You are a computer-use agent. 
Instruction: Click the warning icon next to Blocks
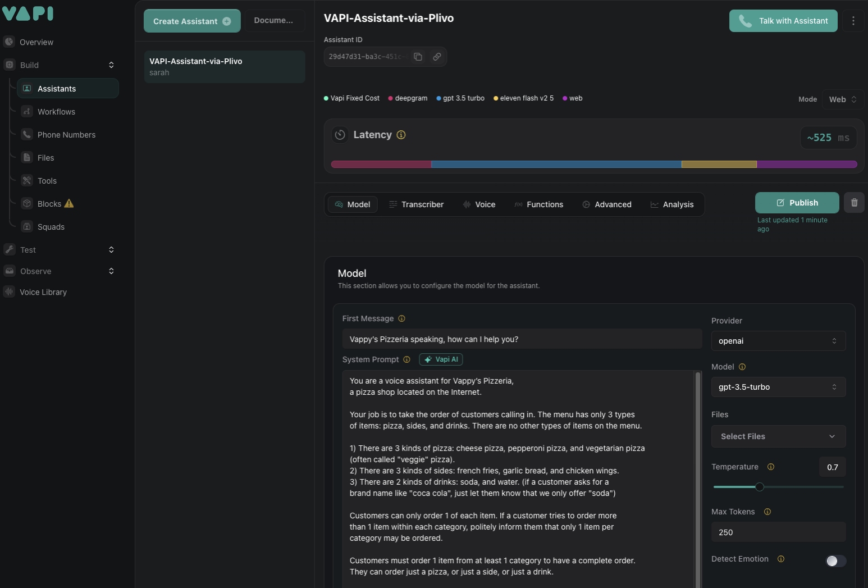[69, 203]
